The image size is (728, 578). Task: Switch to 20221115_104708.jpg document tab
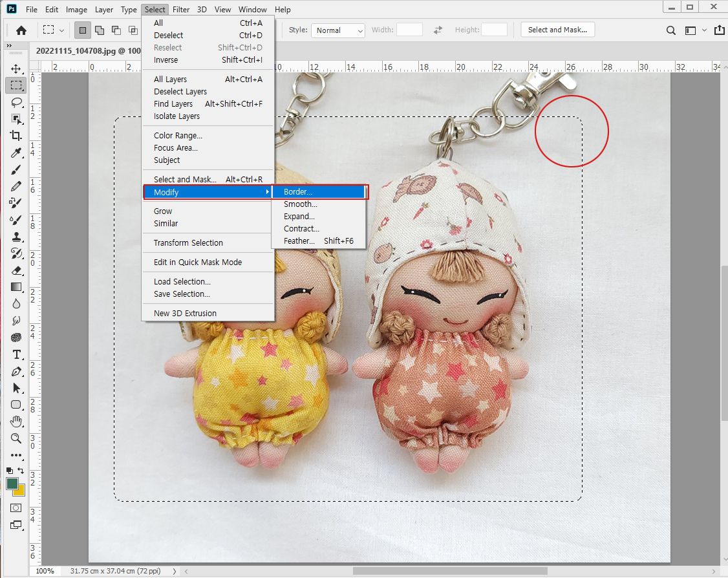tap(88, 50)
